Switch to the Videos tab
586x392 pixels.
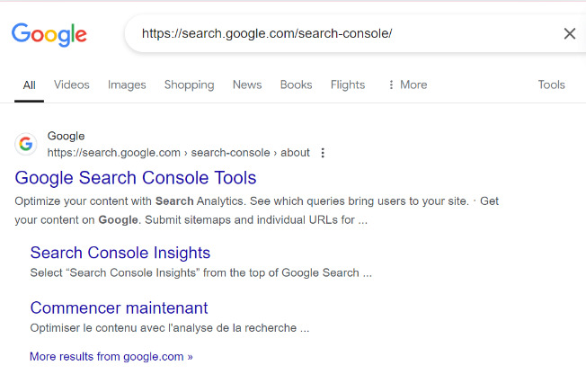click(72, 85)
